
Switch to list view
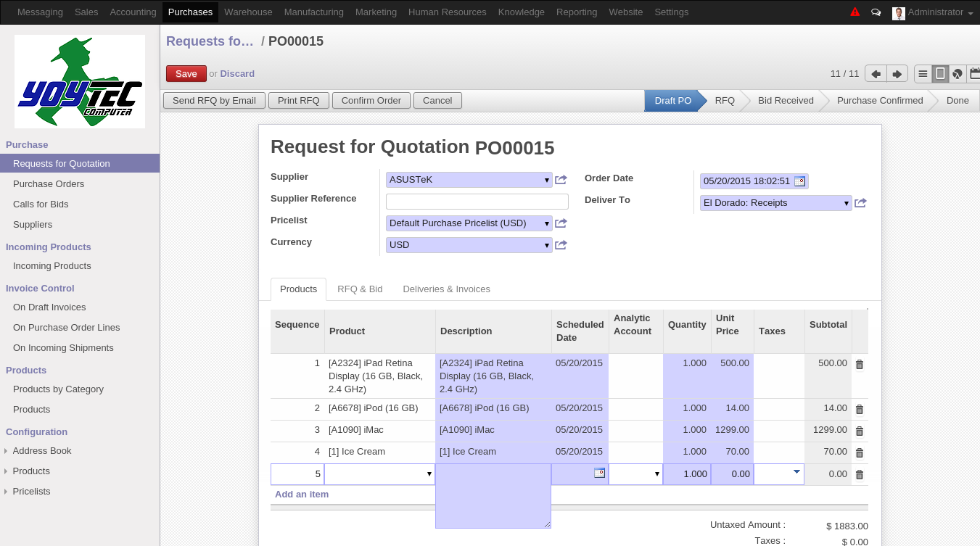point(923,74)
